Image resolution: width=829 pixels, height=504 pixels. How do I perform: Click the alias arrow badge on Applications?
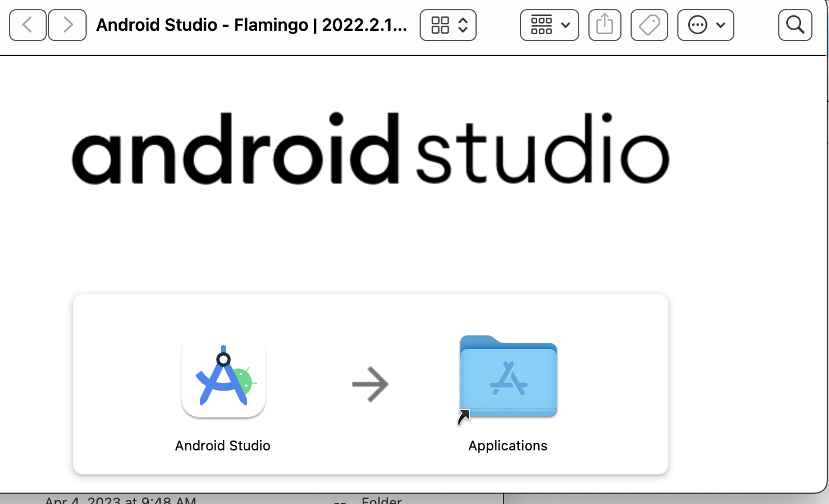464,417
